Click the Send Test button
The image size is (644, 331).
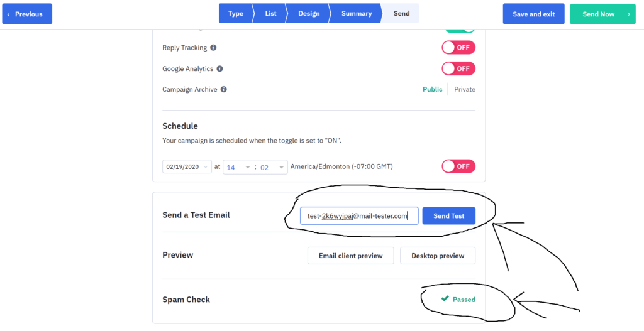(x=449, y=215)
